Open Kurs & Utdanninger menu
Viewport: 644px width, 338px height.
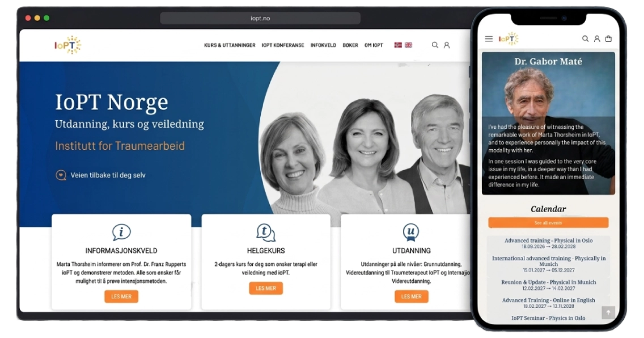click(230, 45)
